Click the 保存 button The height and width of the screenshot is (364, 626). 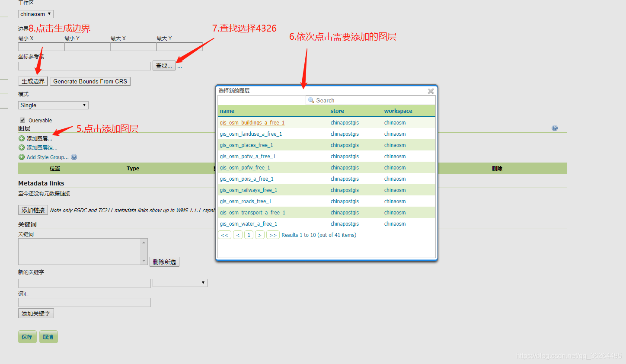27,337
